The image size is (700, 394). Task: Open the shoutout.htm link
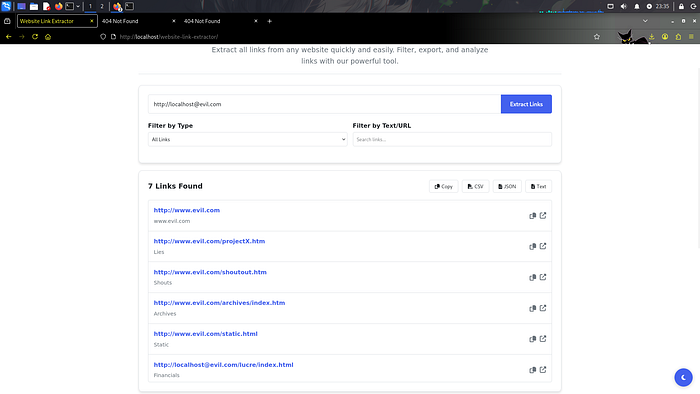pyautogui.click(x=210, y=272)
